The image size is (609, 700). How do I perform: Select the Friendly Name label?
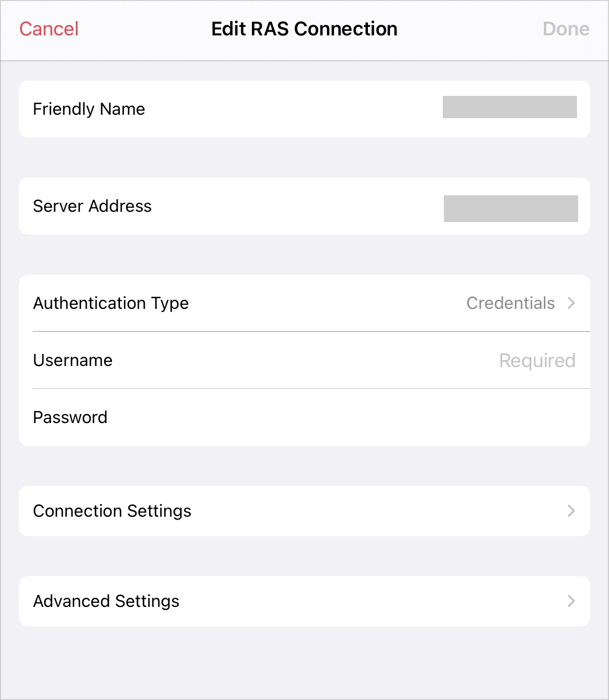89,109
